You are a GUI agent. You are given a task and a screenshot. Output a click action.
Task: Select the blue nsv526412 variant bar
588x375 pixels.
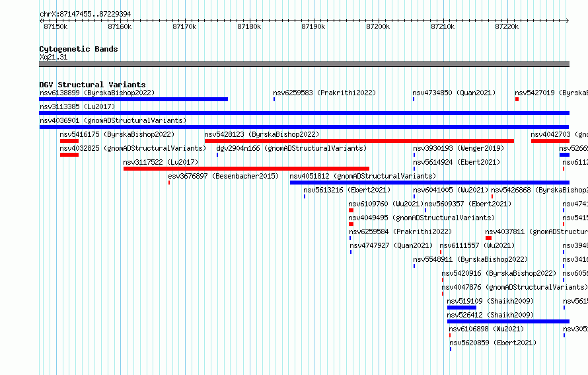(509, 321)
